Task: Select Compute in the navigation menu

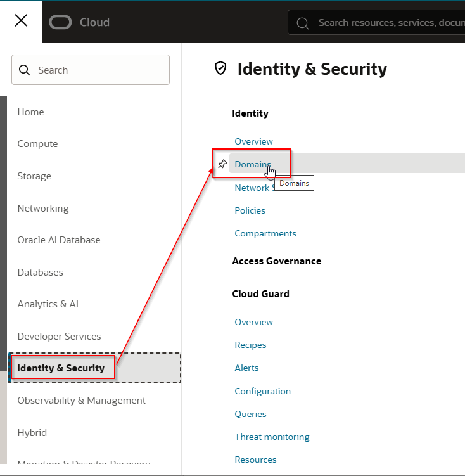Action: coord(37,144)
